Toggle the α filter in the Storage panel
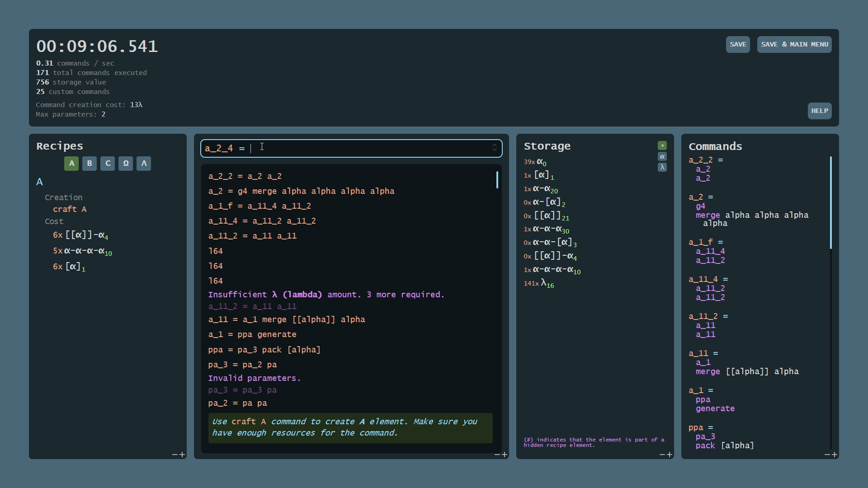 pos(662,156)
